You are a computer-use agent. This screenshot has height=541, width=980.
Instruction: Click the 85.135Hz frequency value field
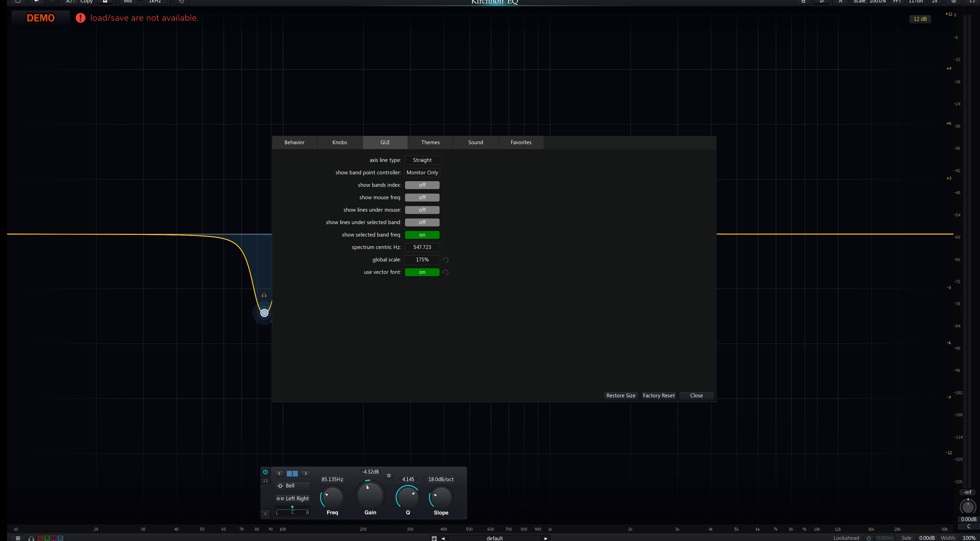(332, 479)
